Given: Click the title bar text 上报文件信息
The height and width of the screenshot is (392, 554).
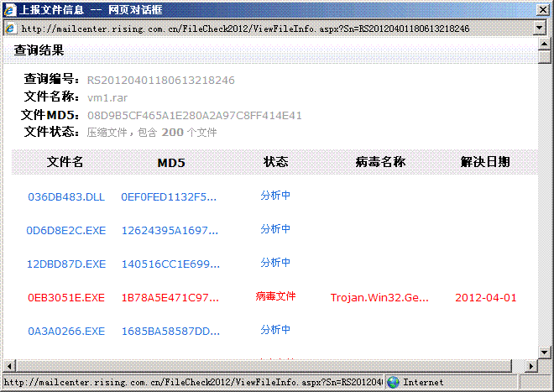Looking at the screenshot, I should pos(52,9).
